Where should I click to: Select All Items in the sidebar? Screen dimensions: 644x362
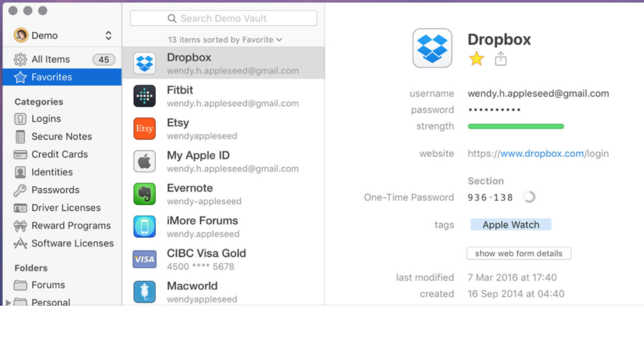click(x=50, y=59)
